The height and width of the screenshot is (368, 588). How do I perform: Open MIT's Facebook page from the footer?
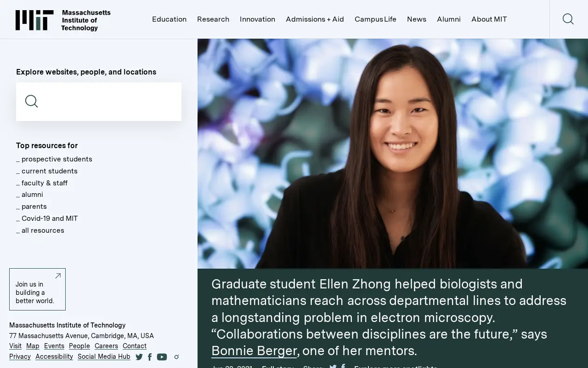[150, 357]
